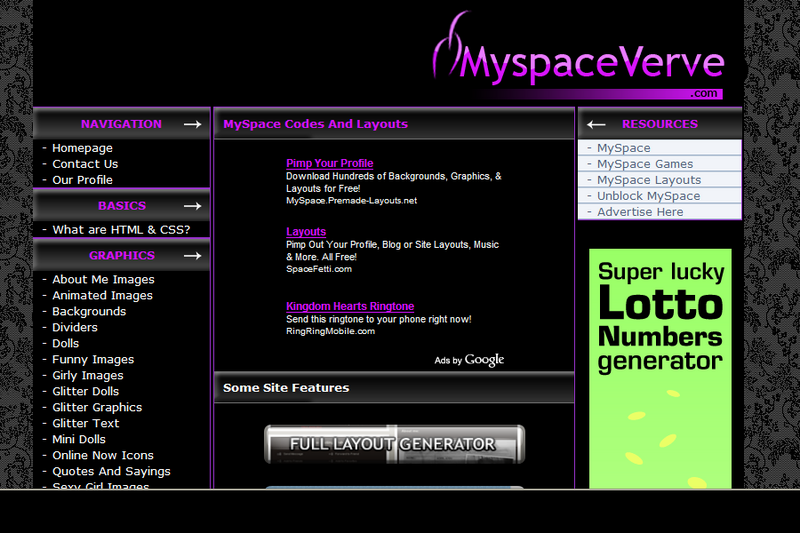Click the Resources header left arrow icon
The height and width of the screenshot is (533, 800).
(596, 124)
